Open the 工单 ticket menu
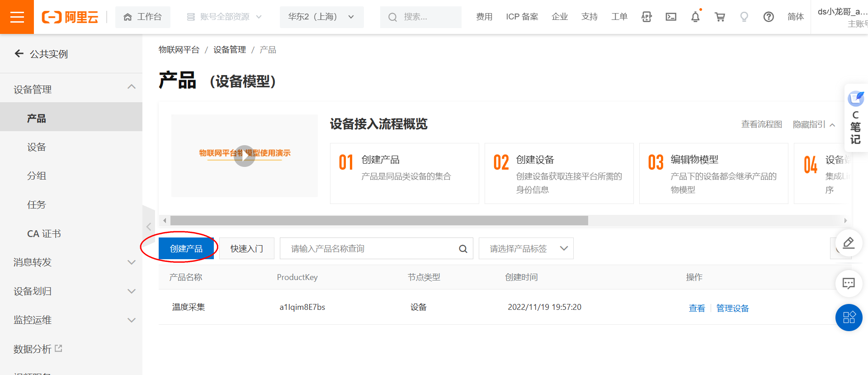The height and width of the screenshot is (375, 868). point(619,17)
